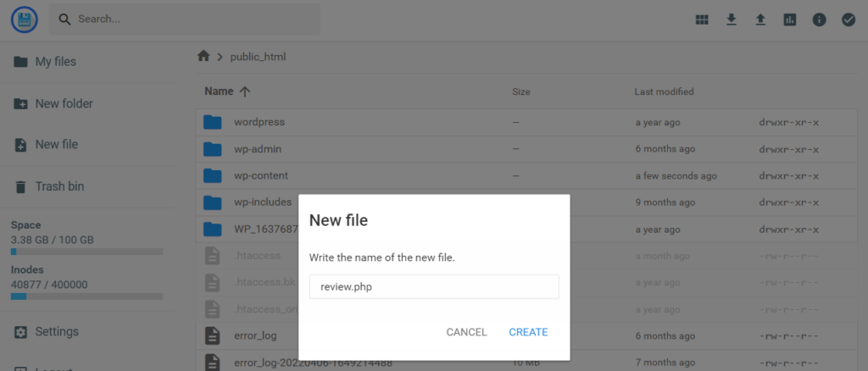Go to home via breadcrumb house icon
The width and height of the screenshot is (868, 371).
(203, 56)
